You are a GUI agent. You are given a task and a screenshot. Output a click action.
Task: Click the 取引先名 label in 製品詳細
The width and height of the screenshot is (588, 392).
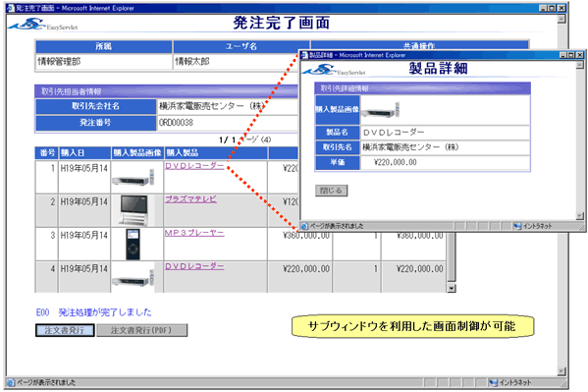point(338,147)
